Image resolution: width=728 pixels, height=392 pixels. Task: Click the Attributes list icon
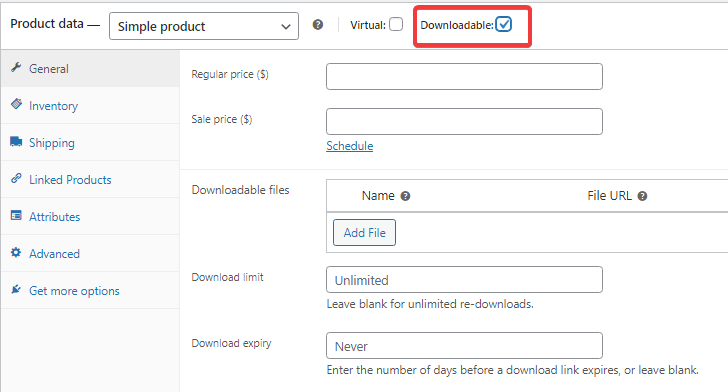16,216
